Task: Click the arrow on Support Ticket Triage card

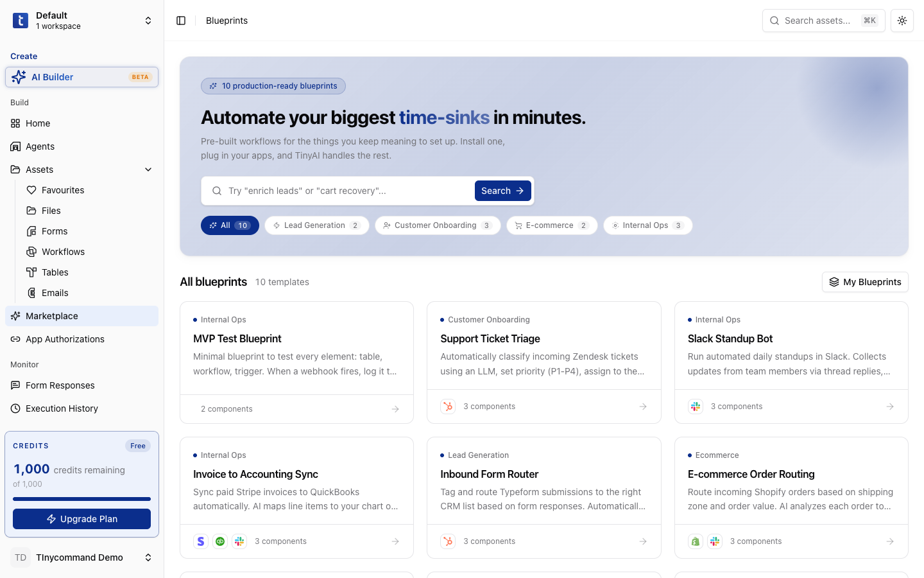Action: 643,407
